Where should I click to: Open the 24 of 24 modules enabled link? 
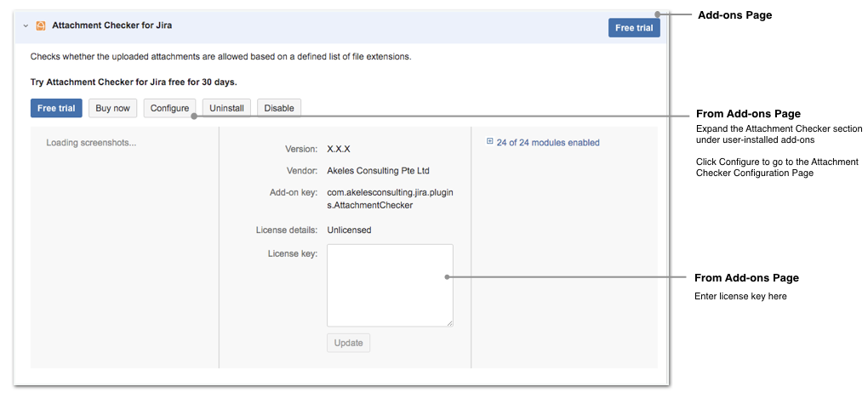[x=548, y=143]
